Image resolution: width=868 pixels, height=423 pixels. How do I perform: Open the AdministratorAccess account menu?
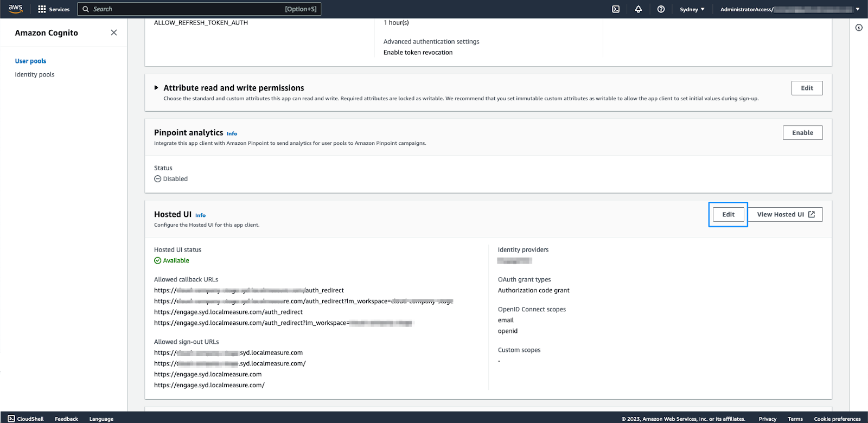point(790,9)
